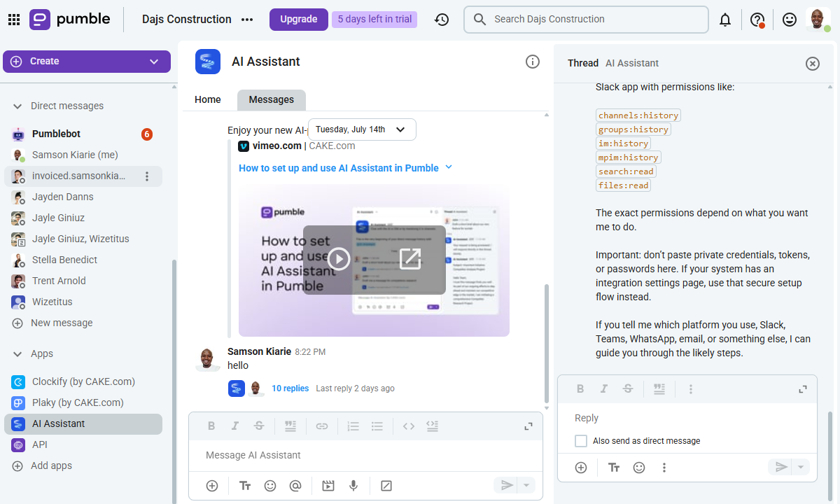Open the 10 replies thread link
This screenshot has height=504, width=840.
point(290,388)
